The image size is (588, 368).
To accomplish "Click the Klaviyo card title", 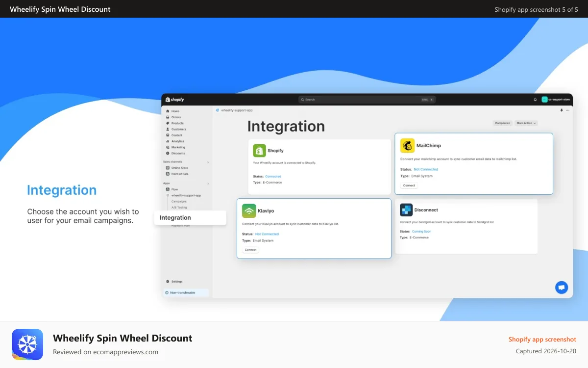I will pos(266,210).
